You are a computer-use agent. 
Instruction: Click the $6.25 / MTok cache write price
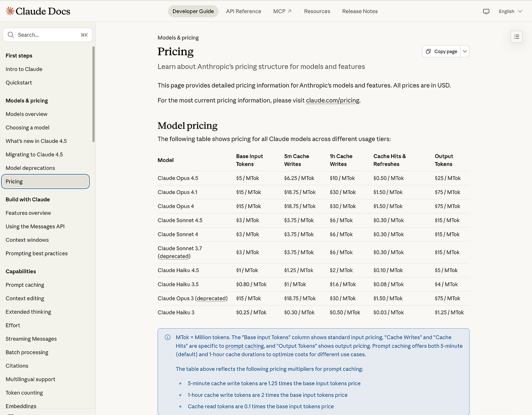(x=299, y=178)
